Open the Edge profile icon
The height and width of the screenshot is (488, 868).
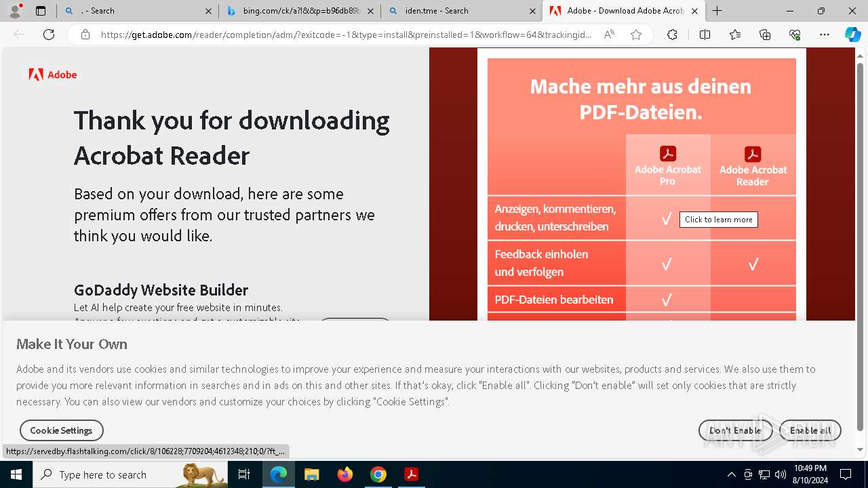tap(14, 11)
